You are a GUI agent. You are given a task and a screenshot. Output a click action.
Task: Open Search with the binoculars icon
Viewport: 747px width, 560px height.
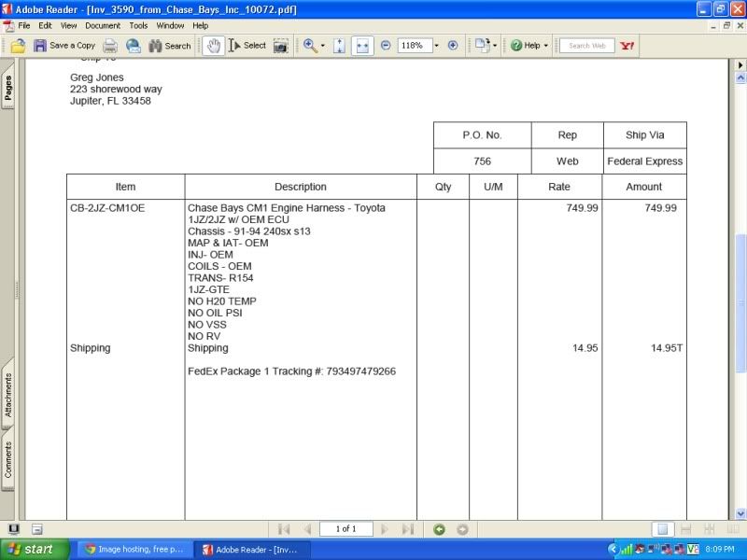click(170, 46)
